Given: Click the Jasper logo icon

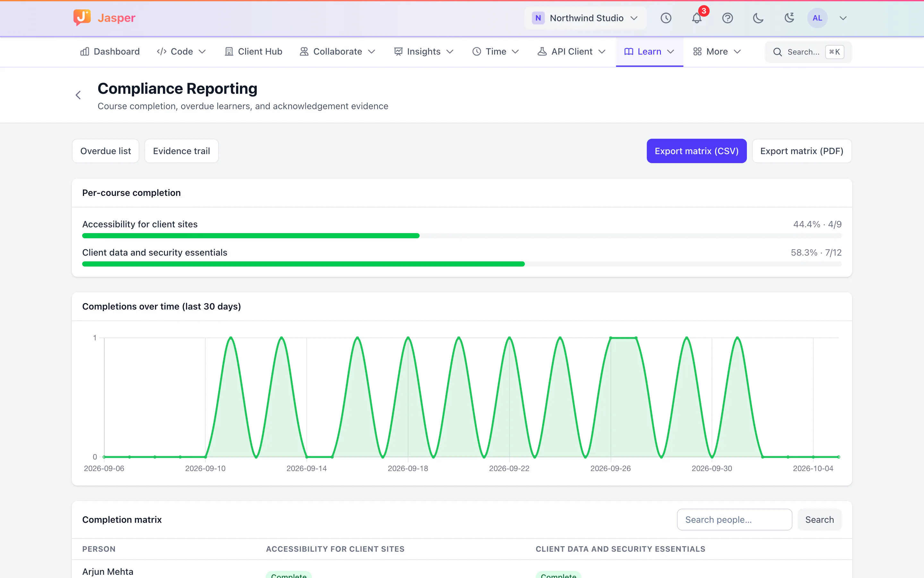Looking at the screenshot, I should (82, 18).
